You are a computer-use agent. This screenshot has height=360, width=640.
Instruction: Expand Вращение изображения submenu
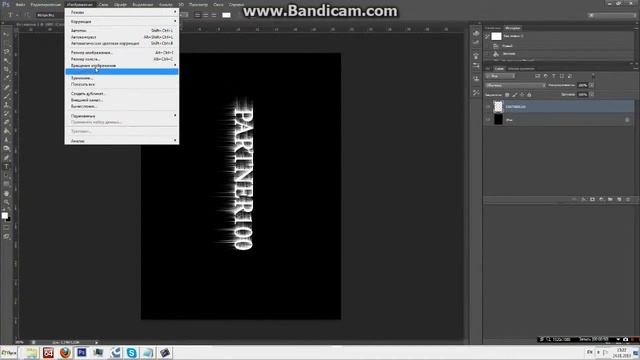point(122,65)
